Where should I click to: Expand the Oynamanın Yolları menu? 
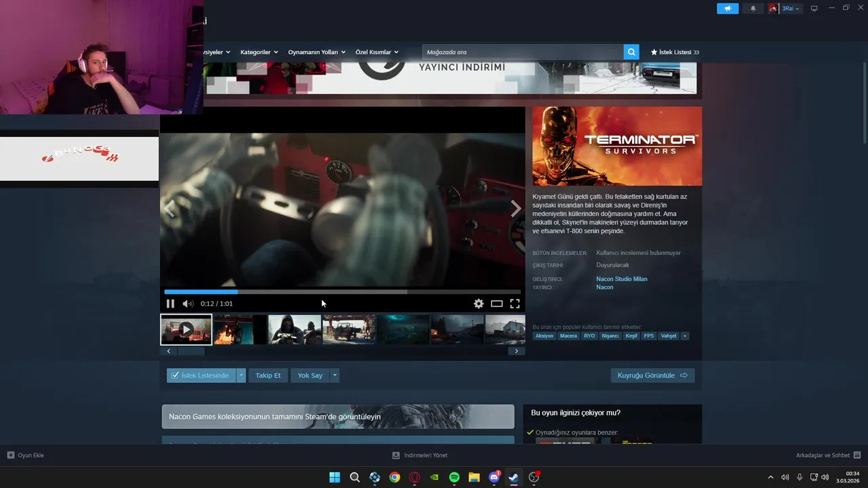(x=317, y=52)
